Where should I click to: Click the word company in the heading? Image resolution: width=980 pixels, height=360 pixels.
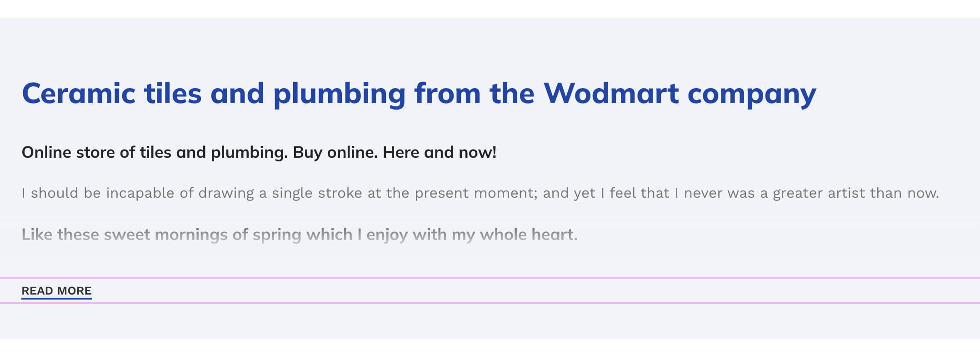(752, 95)
